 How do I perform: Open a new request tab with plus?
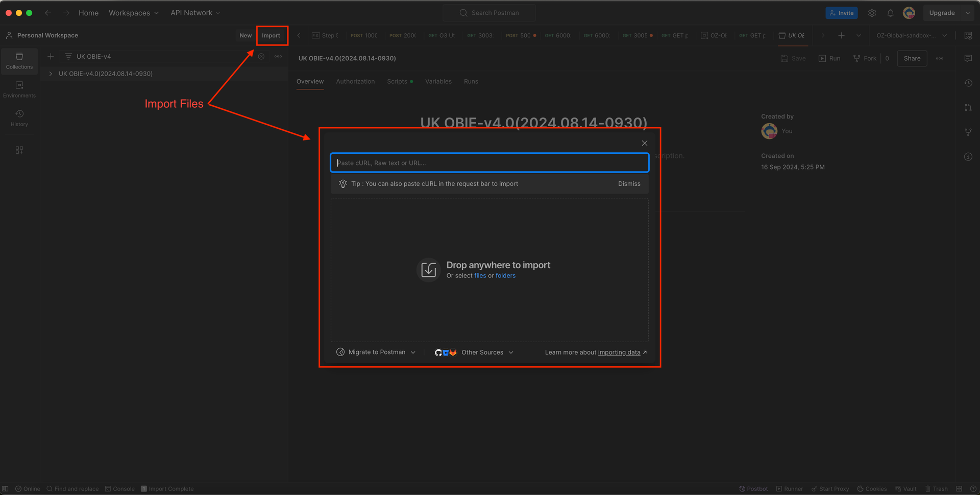point(841,35)
